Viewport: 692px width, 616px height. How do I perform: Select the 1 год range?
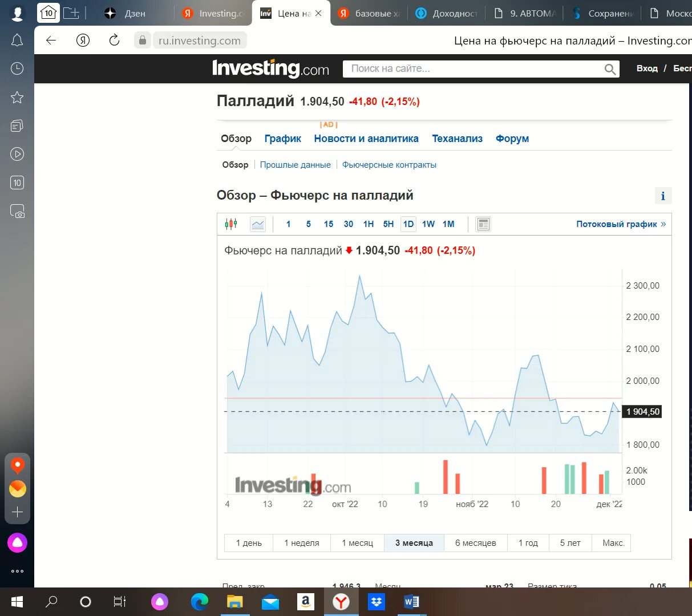click(528, 543)
